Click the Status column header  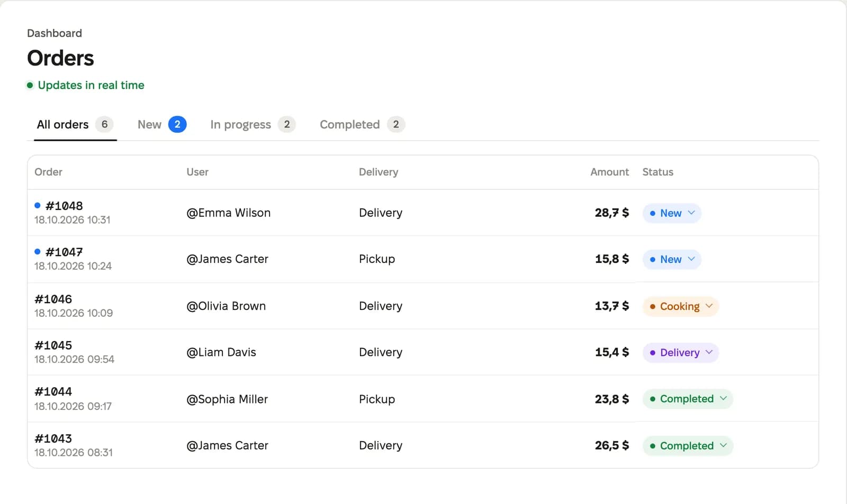(x=658, y=172)
